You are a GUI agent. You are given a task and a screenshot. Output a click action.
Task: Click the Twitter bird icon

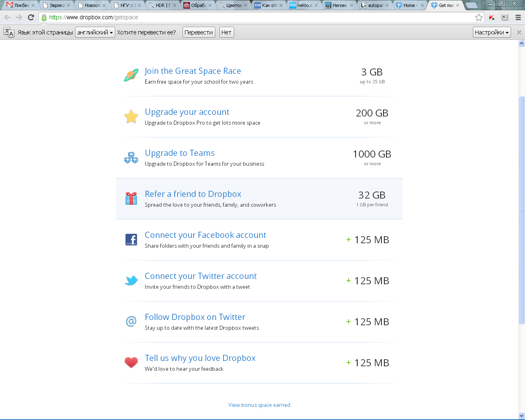tap(131, 281)
